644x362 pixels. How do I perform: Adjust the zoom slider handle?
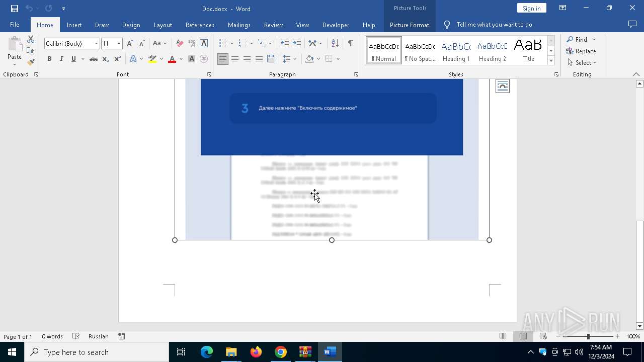[x=588, y=336]
